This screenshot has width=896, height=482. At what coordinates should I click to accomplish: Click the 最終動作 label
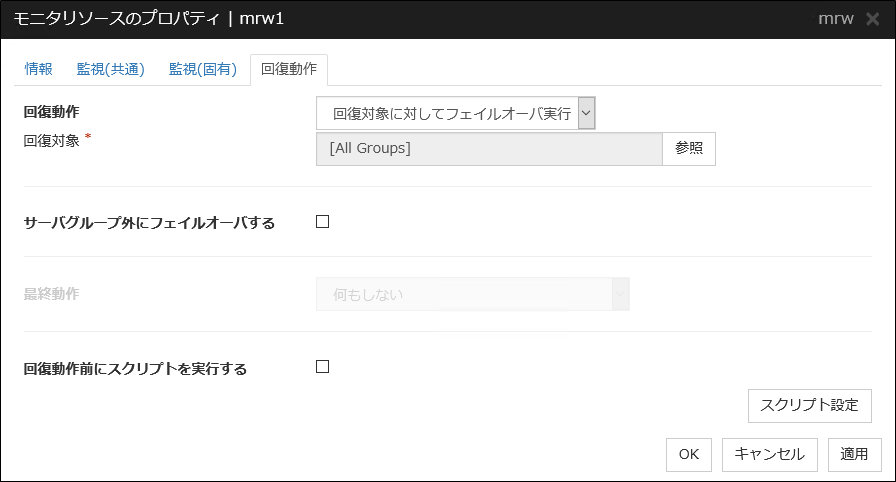tap(51, 294)
